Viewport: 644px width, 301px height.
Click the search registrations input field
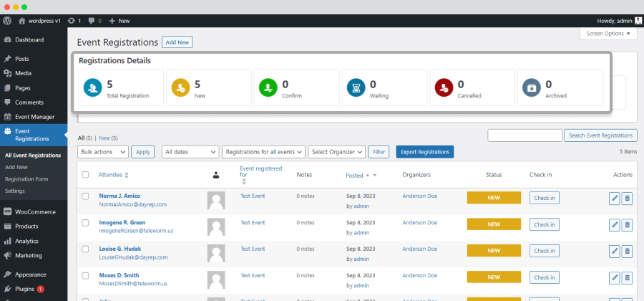[x=525, y=135]
